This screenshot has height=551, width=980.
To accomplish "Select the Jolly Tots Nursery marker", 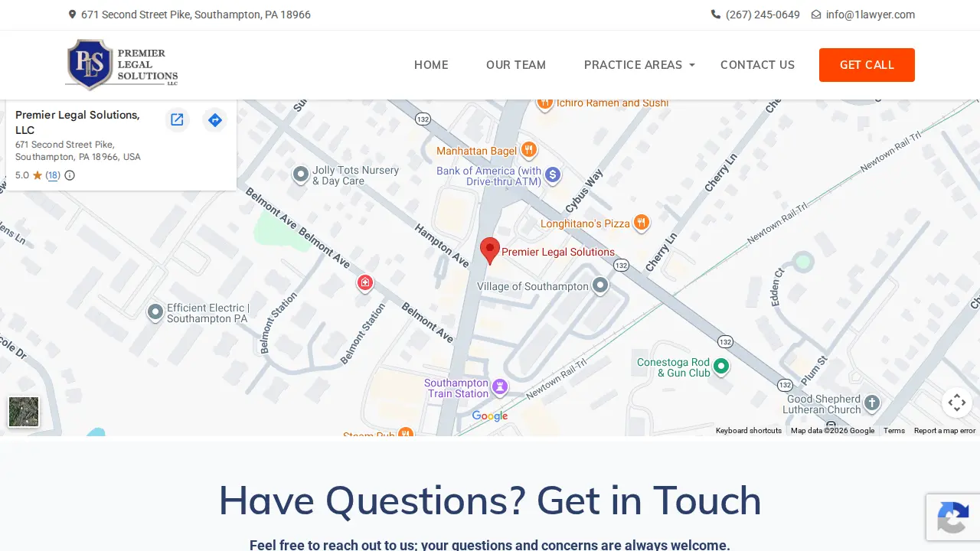I will point(301,175).
